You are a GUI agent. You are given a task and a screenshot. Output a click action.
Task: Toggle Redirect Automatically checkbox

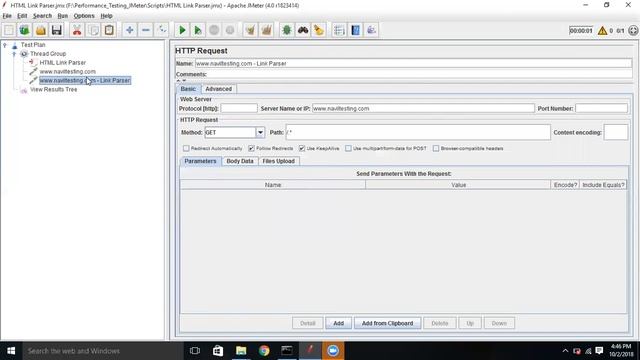[186, 148]
